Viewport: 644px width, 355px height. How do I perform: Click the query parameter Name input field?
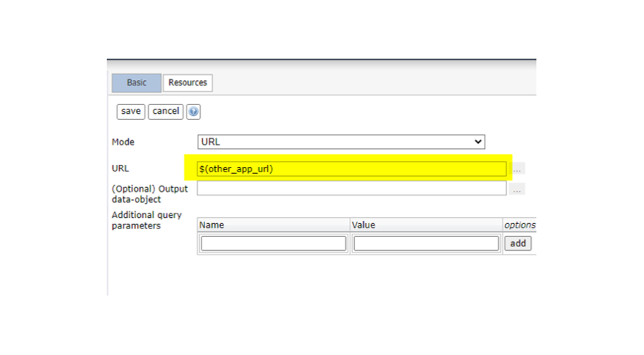click(x=273, y=243)
